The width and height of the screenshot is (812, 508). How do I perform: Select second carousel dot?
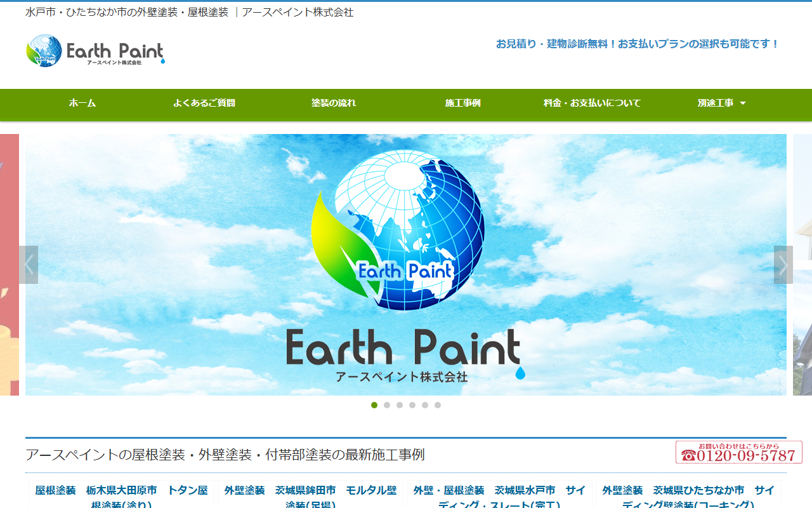[387, 405]
